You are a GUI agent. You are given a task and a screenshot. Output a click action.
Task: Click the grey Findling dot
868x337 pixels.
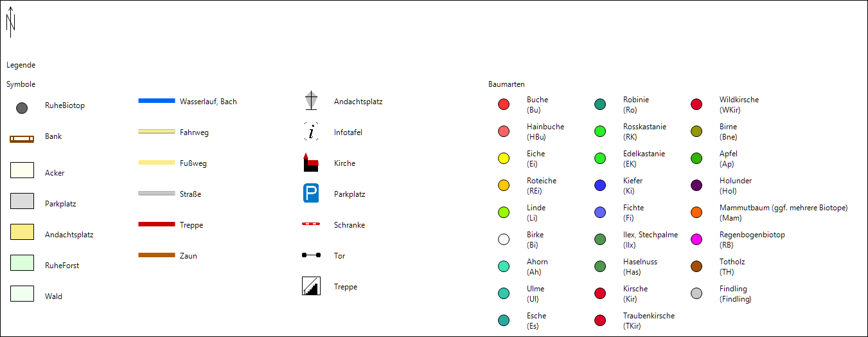[696, 293]
